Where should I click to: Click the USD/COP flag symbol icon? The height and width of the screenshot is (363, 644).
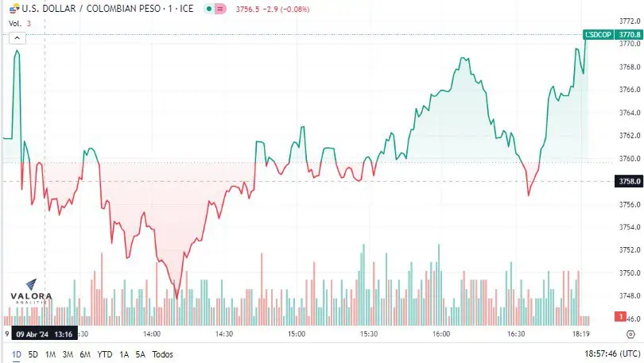(14, 9)
